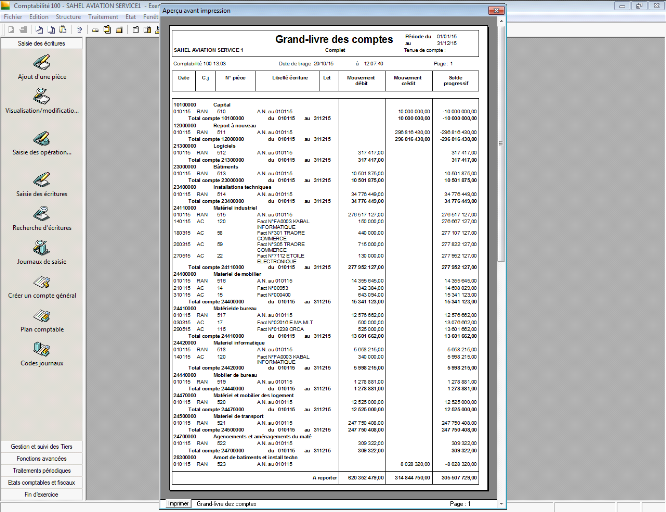
Task: Expand the Fonctions avancées section
Action: pyautogui.click(x=42, y=458)
